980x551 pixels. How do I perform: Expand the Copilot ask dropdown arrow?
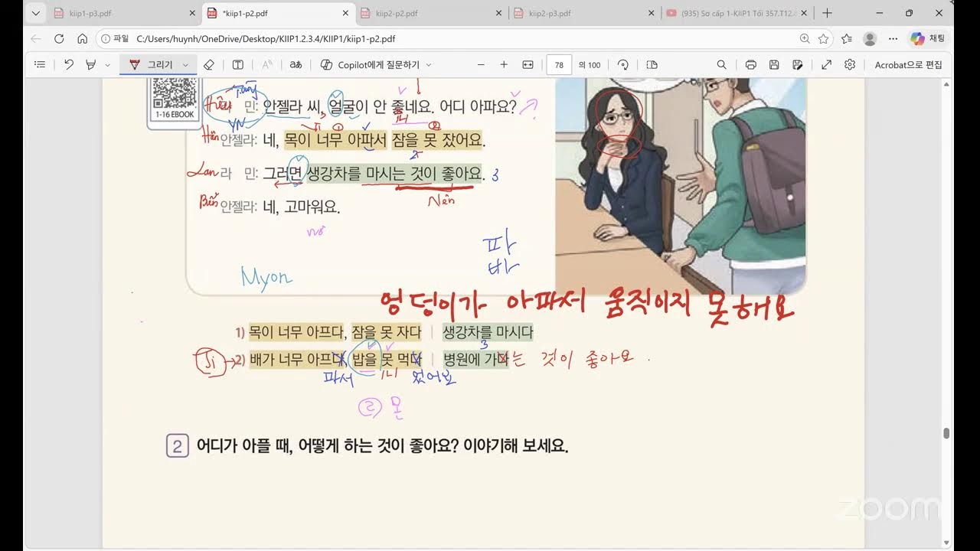click(x=429, y=65)
